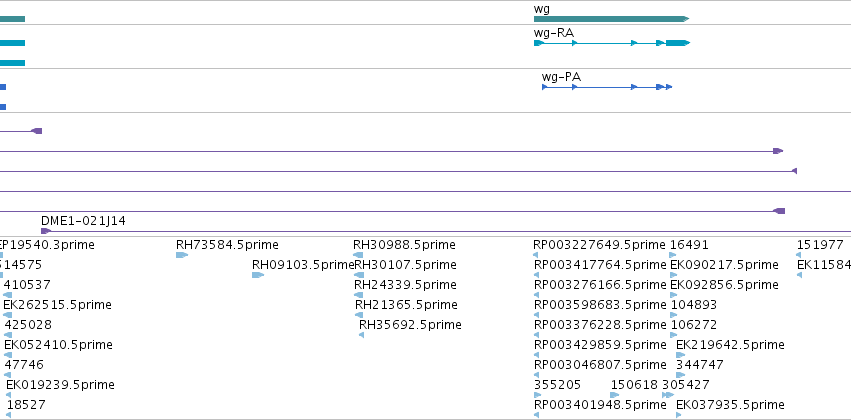Click the RH21365.5prime label
The width and height of the screenshot is (851, 420).
click(x=406, y=305)
